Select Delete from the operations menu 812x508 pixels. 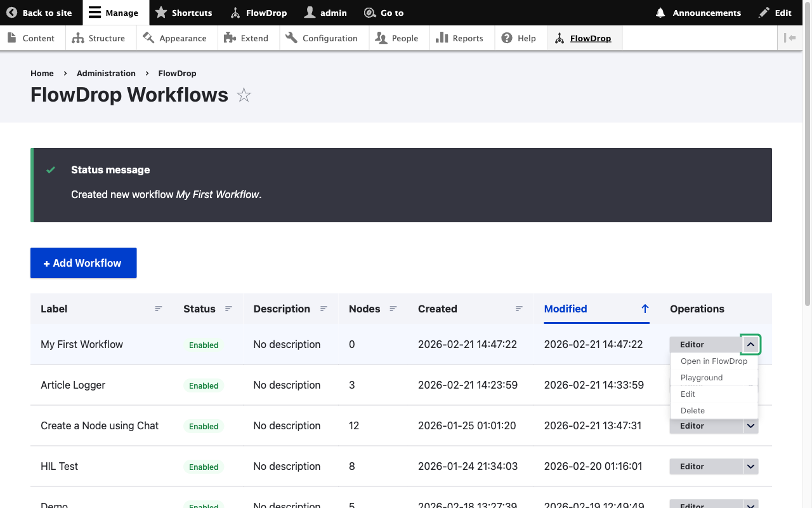click(x=692, y=411)
